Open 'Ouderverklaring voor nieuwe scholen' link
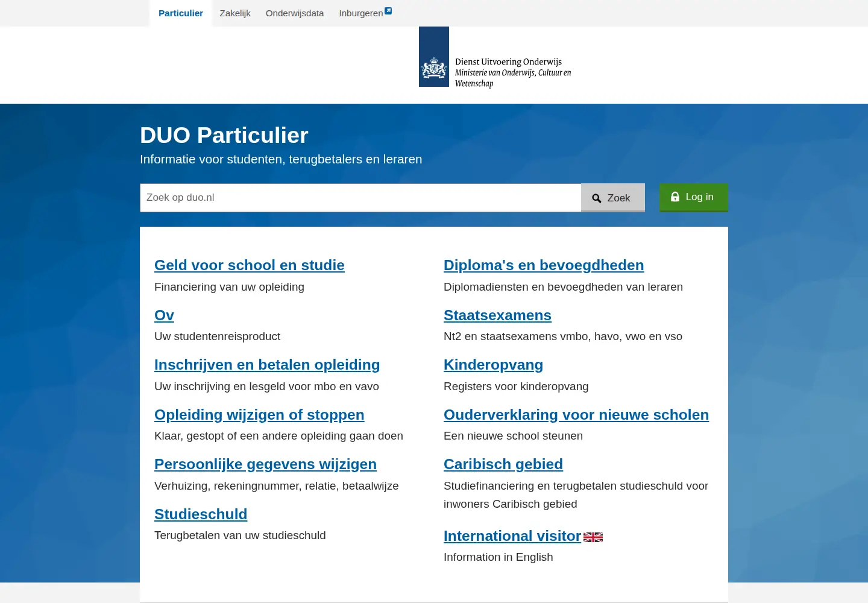Viewport: 868px width, 603px height. 576,415
